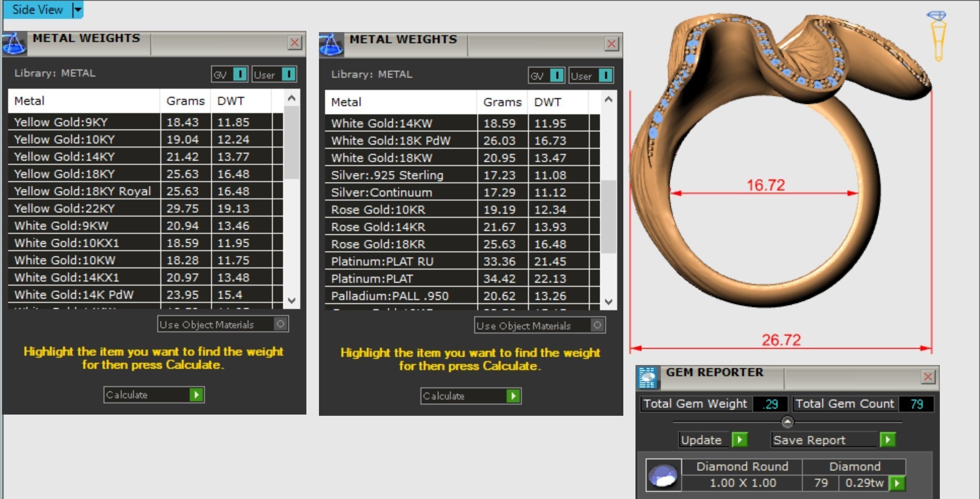
Task: Sort by Grams column in right panel
Action: click(502, 102)
